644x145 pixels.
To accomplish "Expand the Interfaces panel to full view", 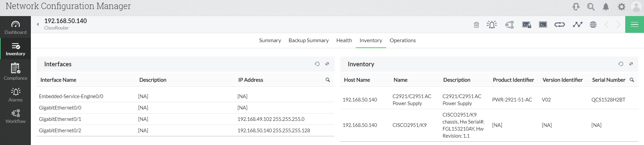I will pyautogui.click(x=327, y=64).
